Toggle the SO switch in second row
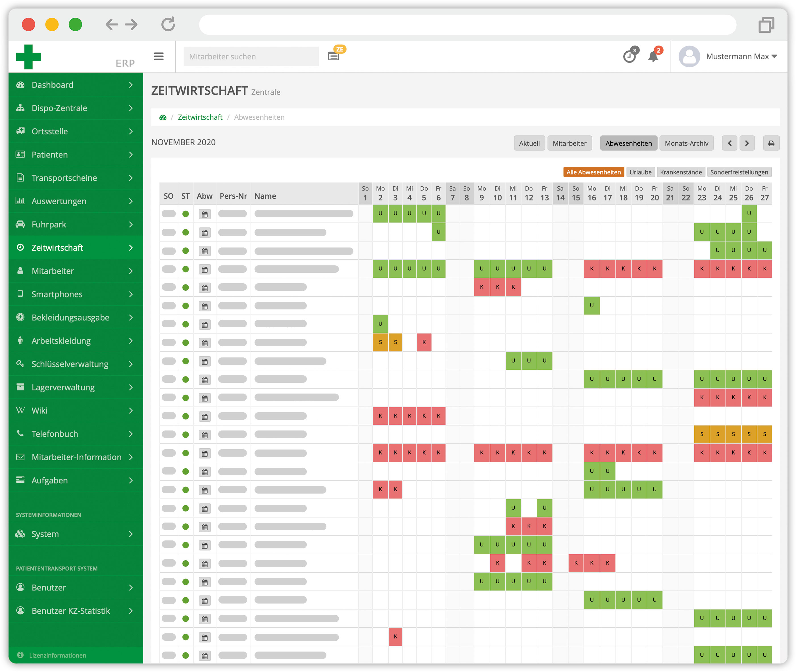 point(169,232)
